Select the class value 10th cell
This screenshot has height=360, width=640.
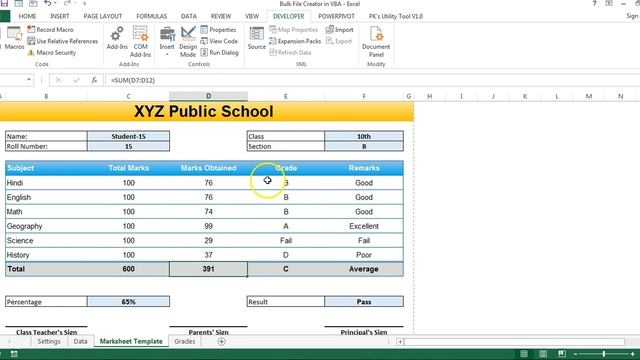(364, 136)
